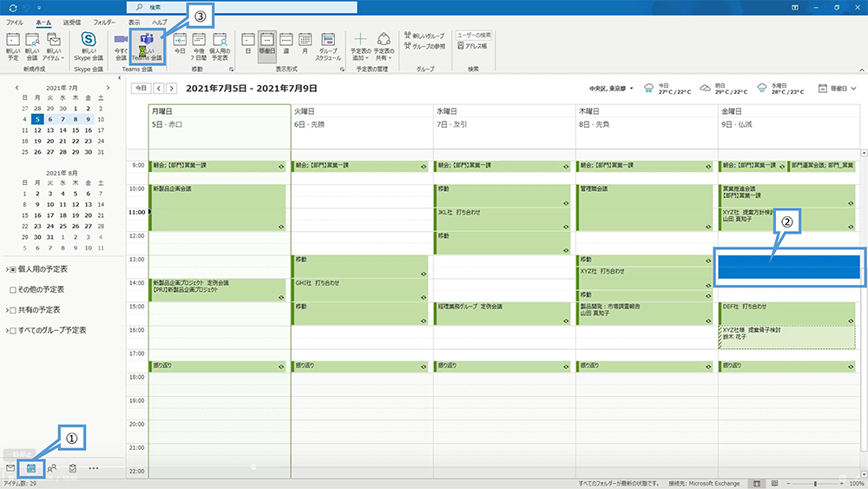Open the ファイル menu
868x489 pixels.
tap(15, 20)
